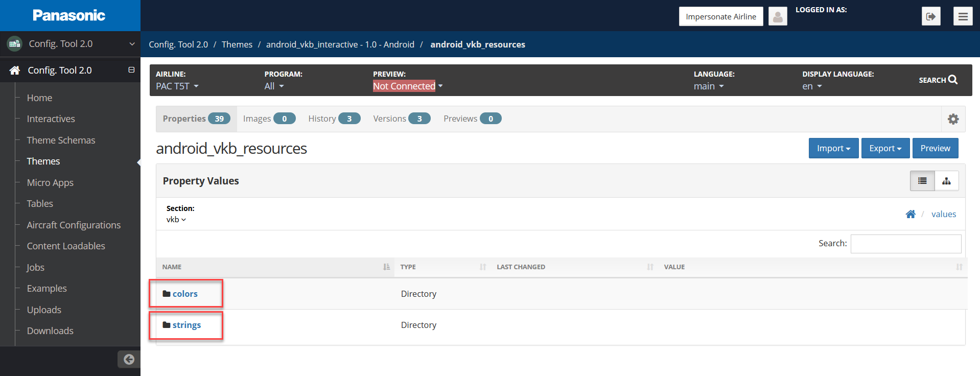Select the Versions tab
The image size is (980, 376).
(x=402, y=119)
